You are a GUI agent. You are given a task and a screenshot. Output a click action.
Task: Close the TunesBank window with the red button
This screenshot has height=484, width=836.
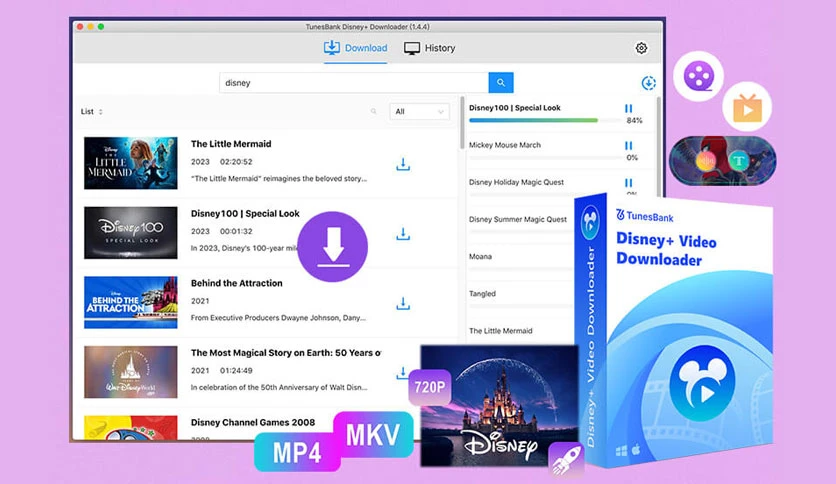[80, 27]
